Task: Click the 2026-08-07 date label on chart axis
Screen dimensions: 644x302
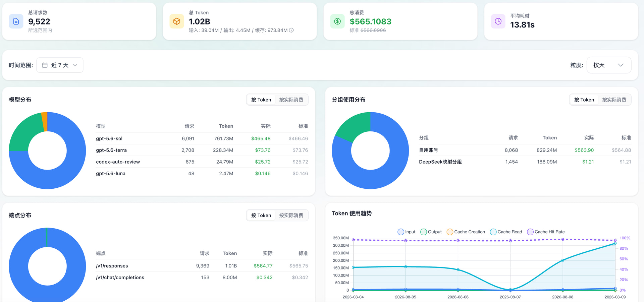Action: [x=511, y=297]
